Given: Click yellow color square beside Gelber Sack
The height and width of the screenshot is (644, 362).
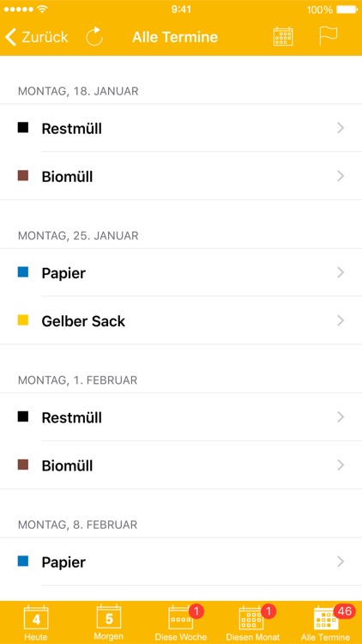Looking at the screenshot, I should pos(23,320).
